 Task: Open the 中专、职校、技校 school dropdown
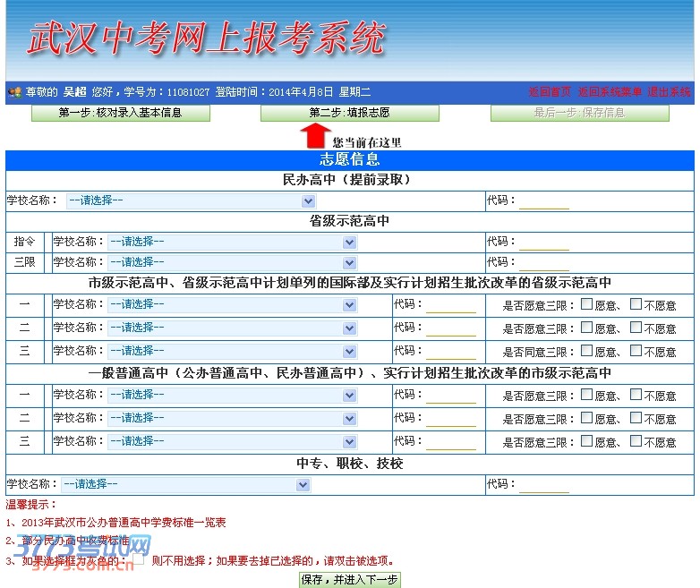[x=185, y=485]
